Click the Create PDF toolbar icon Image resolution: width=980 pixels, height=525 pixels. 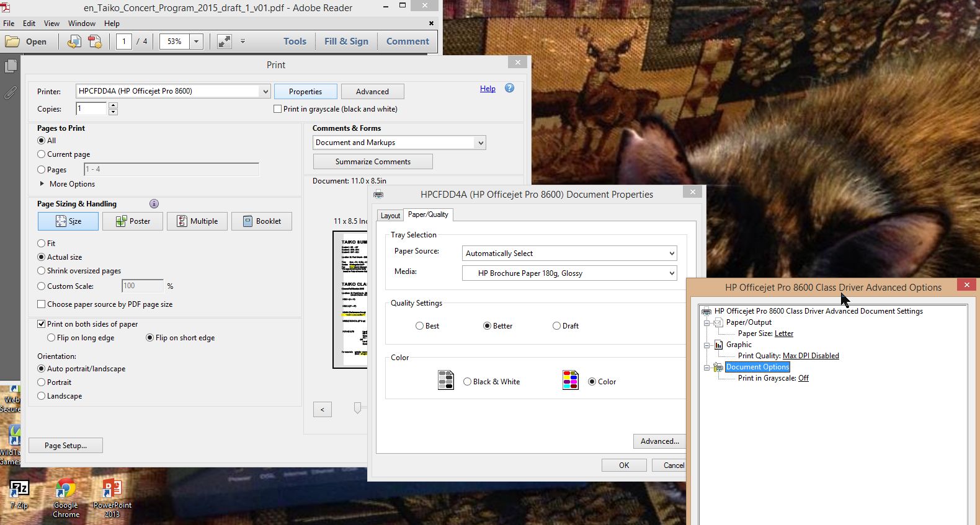pos(74,42)
